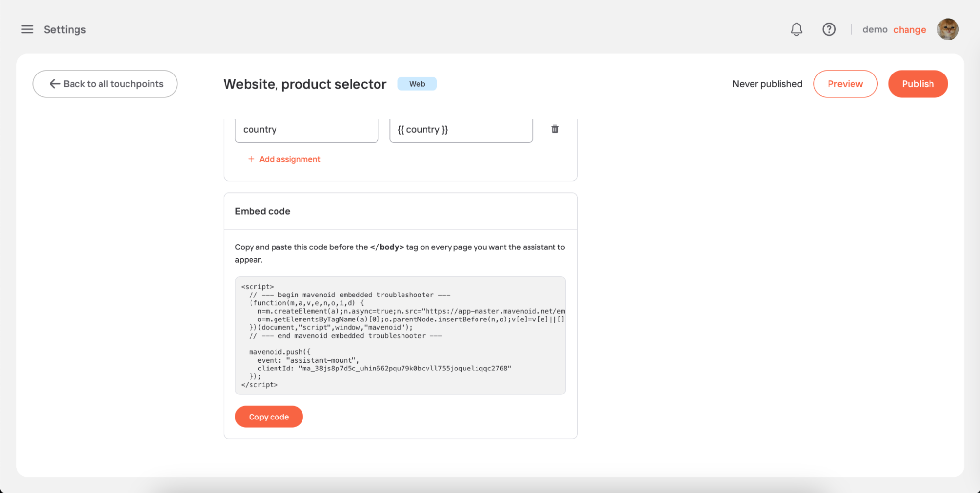The image size is (980, 493).
Task: Click the demo organization name
Action: [x=875, y=30]
